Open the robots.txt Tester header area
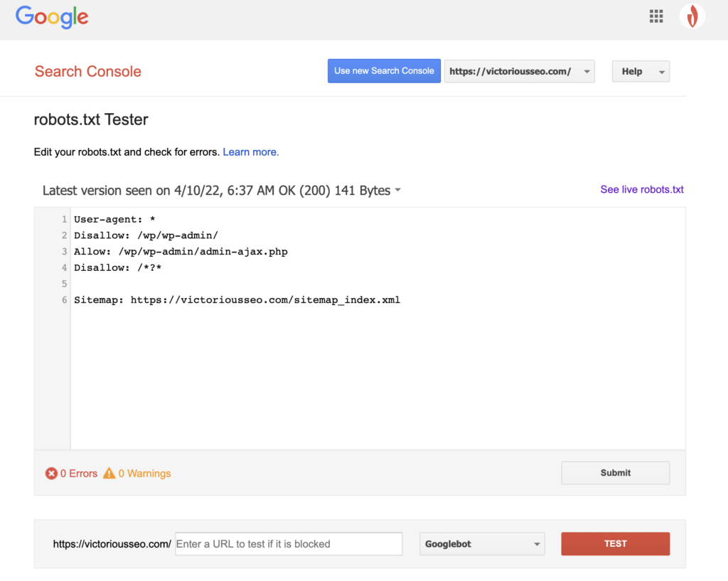The height and width of the screenshot is (581, 728). pyautogui.click(x=91, y=119)
